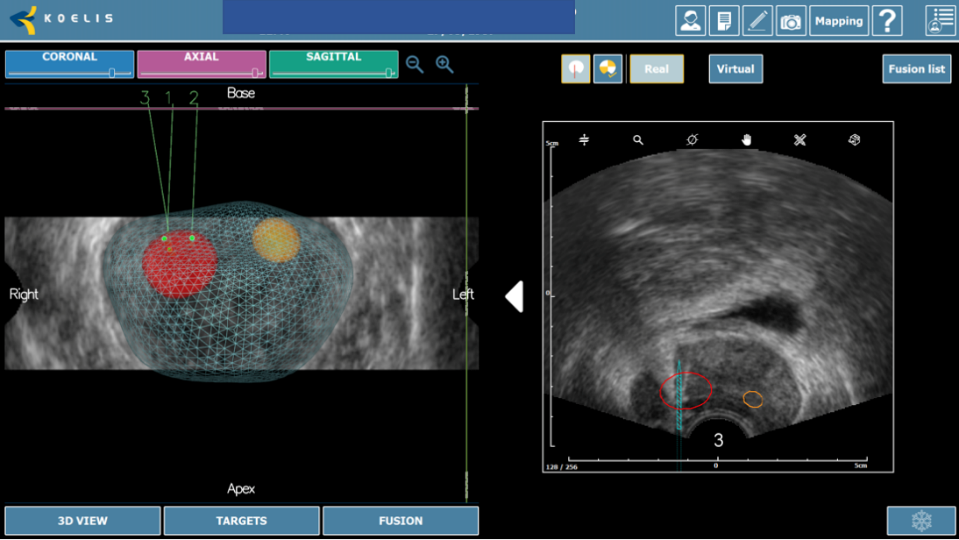Open the TARGETS tab
This screenshot has width=959, height=540.
[x=241, y=521]
